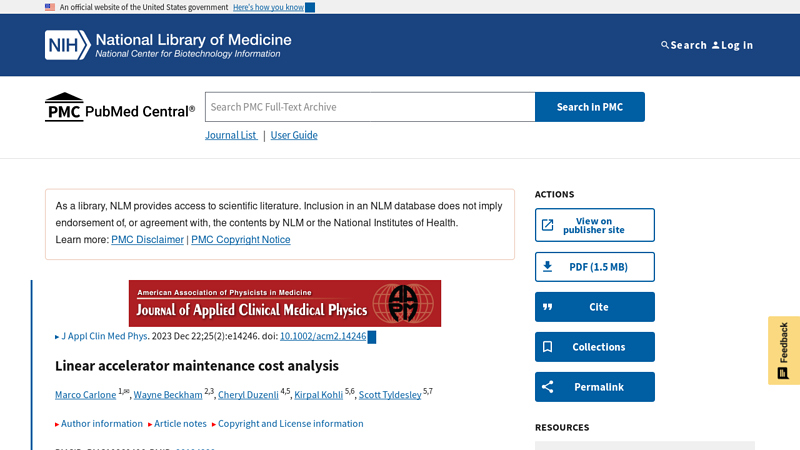Open search via the magnifier Search icon
This screenshot has width=800, height=450.
[x=666, y=45]
